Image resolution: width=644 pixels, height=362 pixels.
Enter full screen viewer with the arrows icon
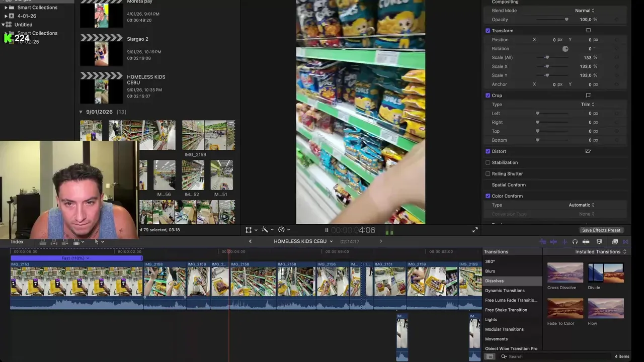(x=475, y=230)
